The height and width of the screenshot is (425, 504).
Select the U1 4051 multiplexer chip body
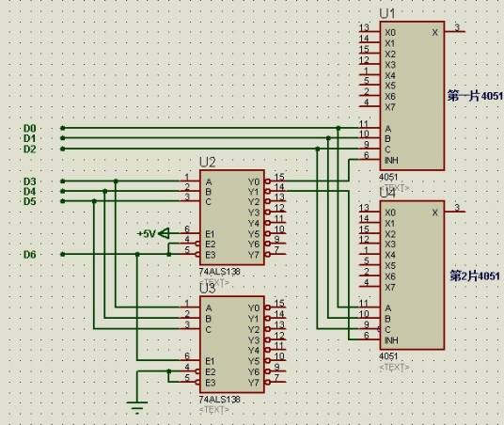[412, 96]
